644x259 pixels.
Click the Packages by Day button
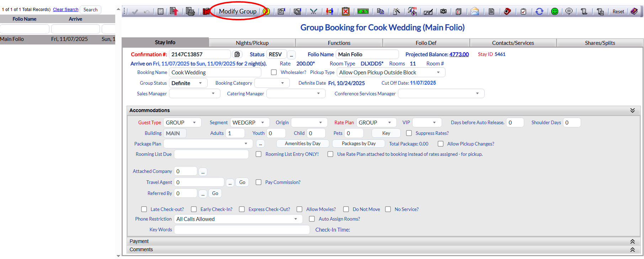(358, 144)
